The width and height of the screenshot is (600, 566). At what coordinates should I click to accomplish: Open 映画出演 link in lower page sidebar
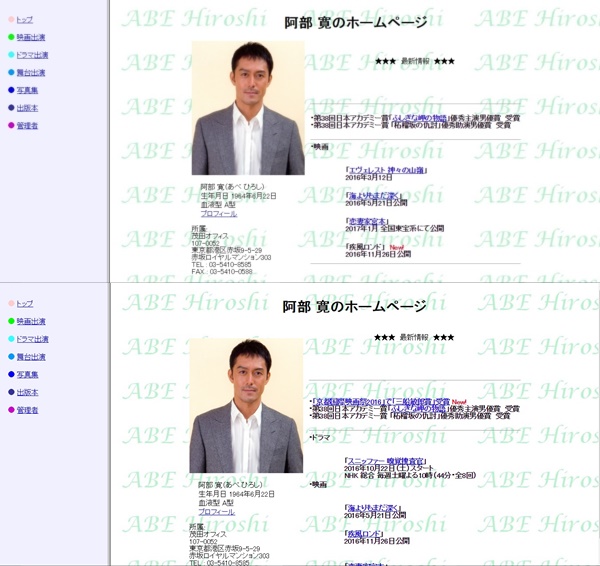click(31, 321)
